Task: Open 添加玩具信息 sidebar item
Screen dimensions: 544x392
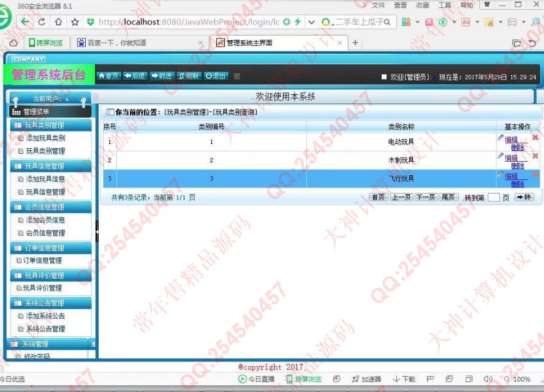Action: (45, 179)
